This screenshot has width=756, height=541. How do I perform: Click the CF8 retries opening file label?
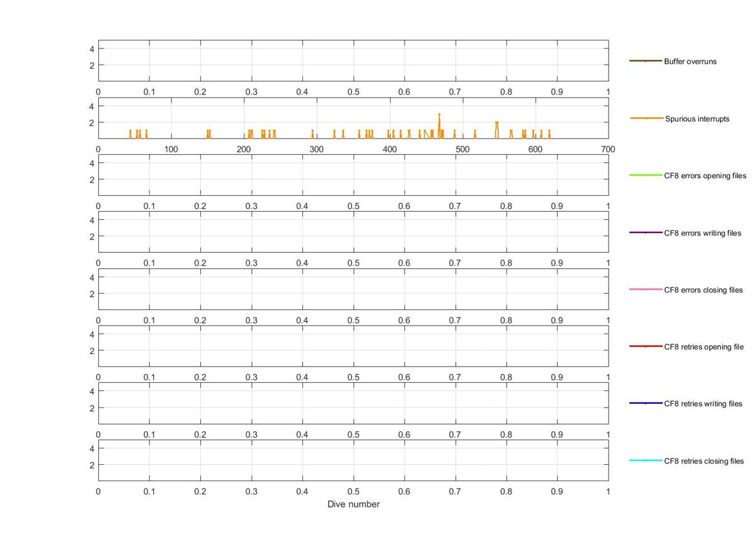[x=704, y=347]
